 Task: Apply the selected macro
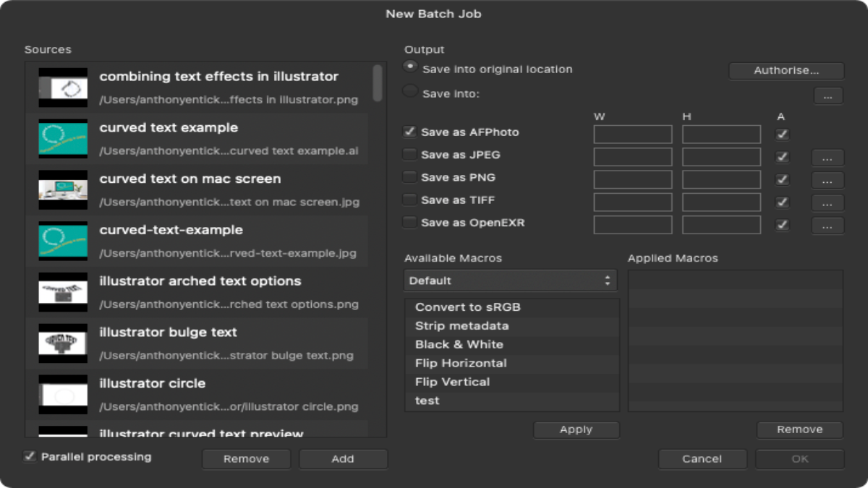(576, 429)
